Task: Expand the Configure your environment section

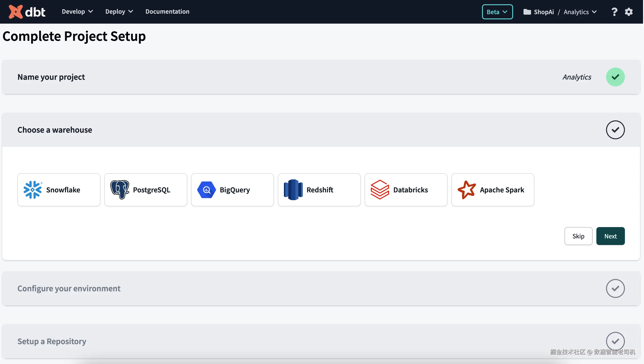Action: (321, 288)
